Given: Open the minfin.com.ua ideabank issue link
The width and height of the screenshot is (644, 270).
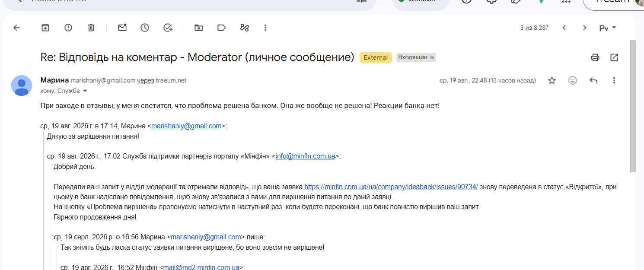Looking at the screenshot, I should click(x=391, y=187).
